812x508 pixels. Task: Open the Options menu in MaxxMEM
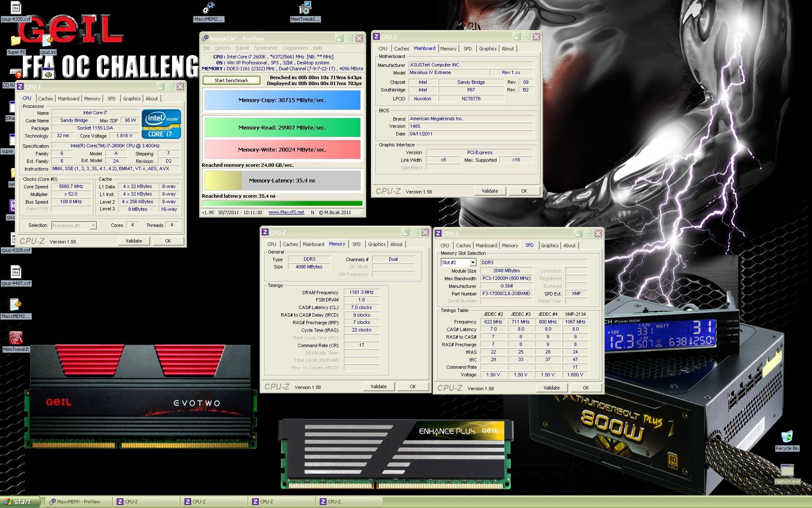(x=222, y=48)
